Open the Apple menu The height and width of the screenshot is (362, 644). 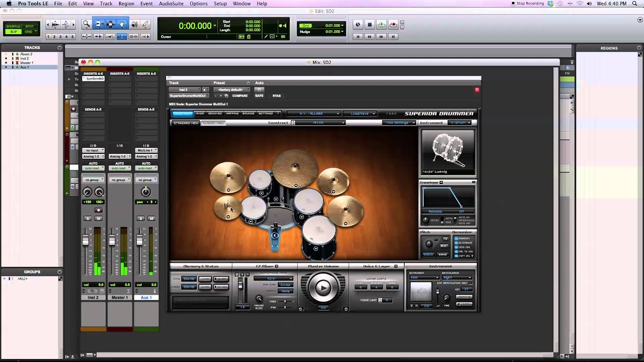[9, 4]
